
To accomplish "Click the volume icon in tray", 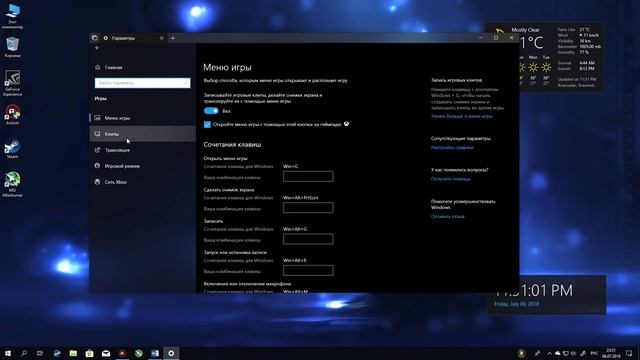I will (x=573, y=353).
